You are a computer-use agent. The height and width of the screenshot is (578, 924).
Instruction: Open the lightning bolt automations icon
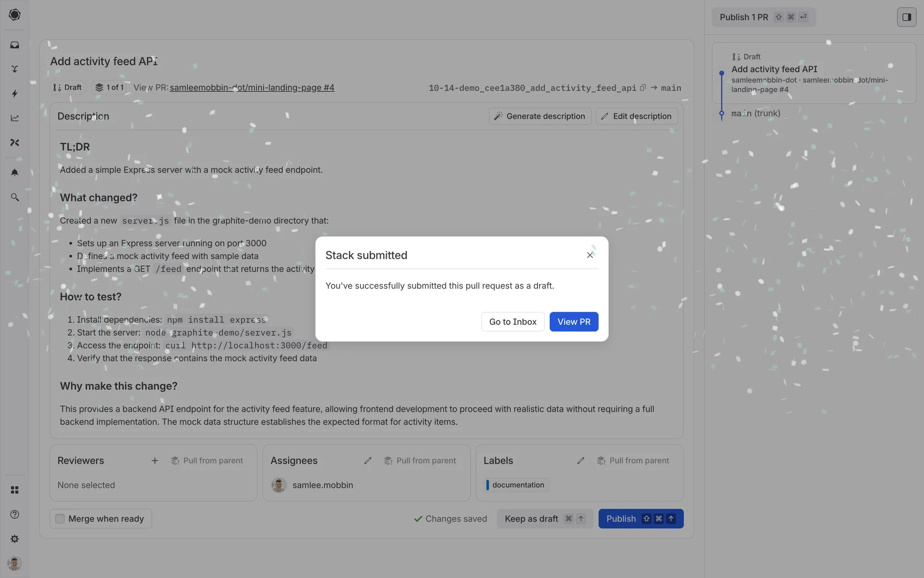(x=14, y=93)
